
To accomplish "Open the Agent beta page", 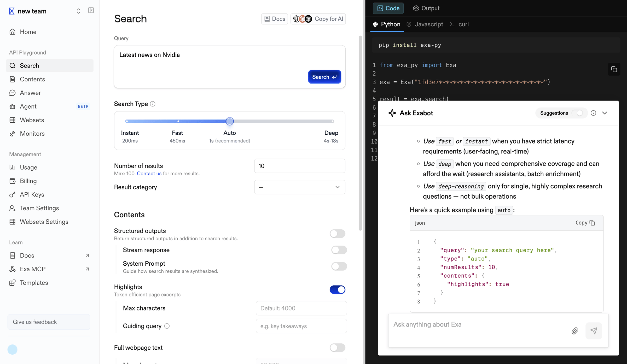I will point(49,106).
